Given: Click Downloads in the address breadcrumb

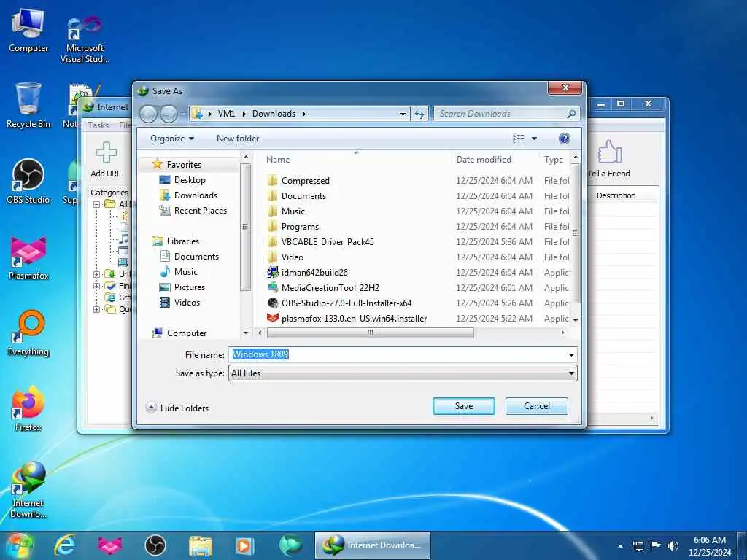Looking at the screenshot, I should click(274, 114).
